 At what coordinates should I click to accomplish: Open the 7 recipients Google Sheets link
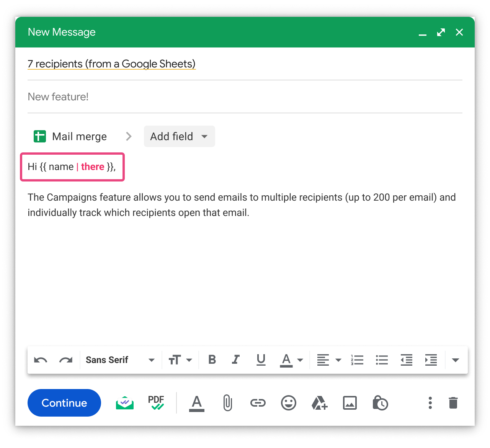(111, 64)
